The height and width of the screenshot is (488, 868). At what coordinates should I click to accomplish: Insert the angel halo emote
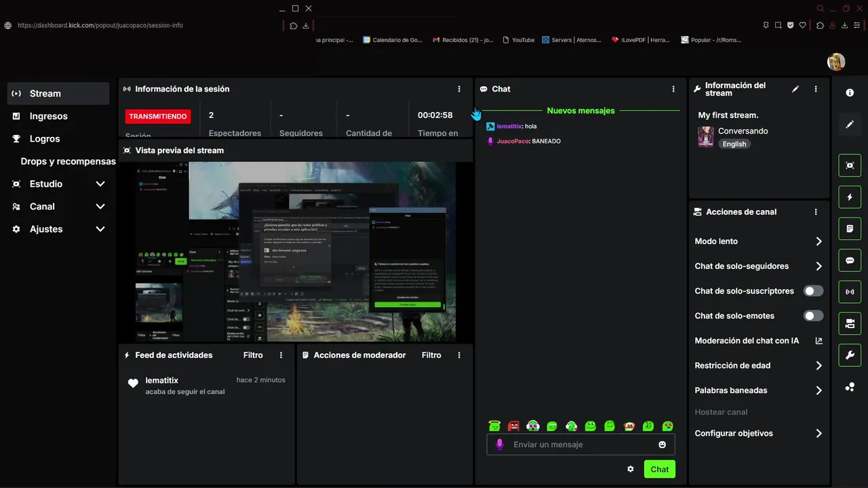coord(494,426)
